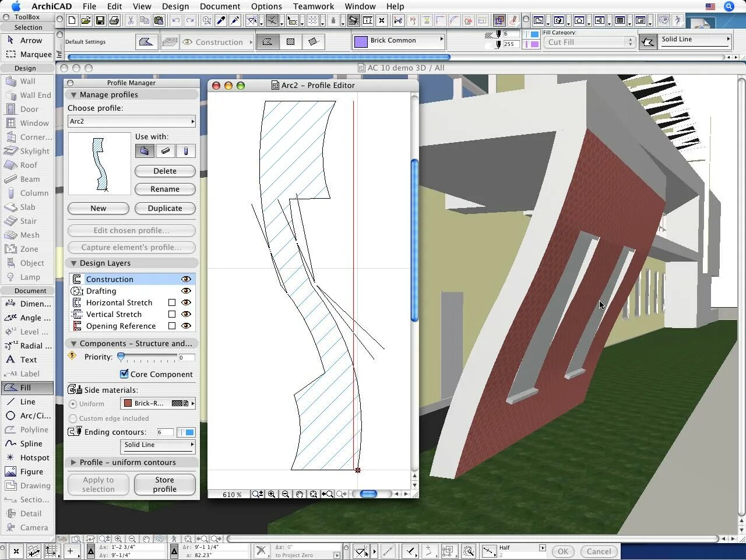Select the Skylight tool
The height and width of the screenshot is (560, 746).
coord(34,152)
